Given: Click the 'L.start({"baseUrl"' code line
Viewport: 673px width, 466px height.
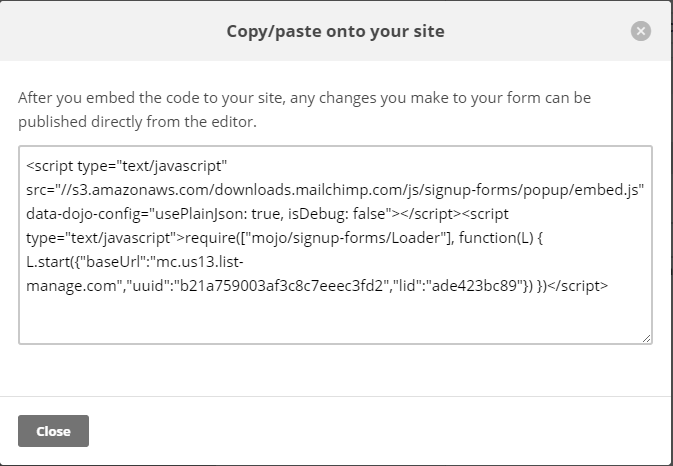Looking at the screenshot, I should coord(135,262).
